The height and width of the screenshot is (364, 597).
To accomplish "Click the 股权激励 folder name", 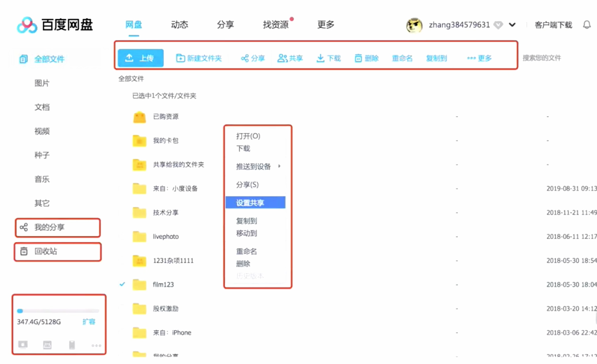I will tap(165, 308).
